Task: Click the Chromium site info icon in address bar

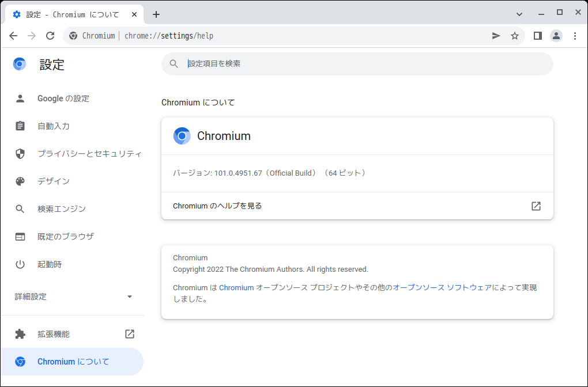Action: [x=73, y=36]
